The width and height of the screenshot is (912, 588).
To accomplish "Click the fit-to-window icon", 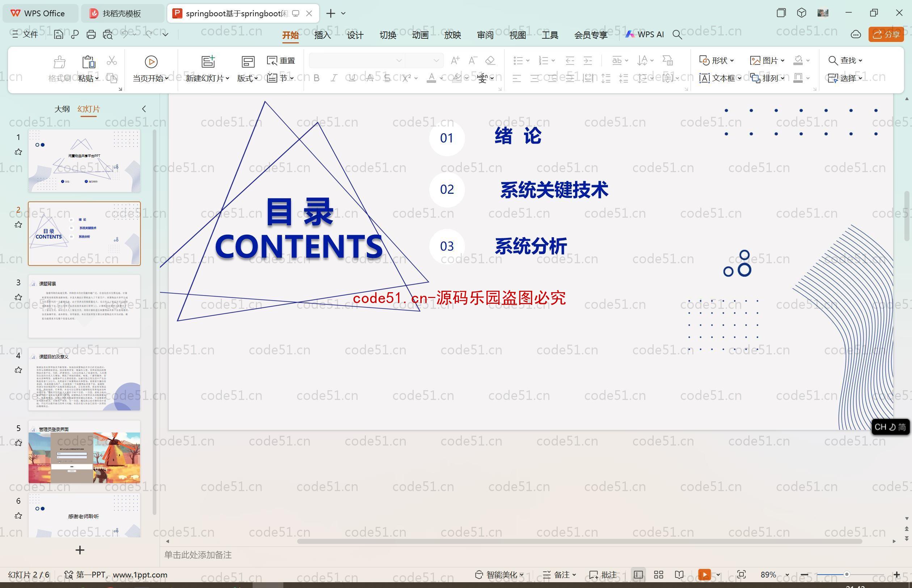I will click(741, 575).
